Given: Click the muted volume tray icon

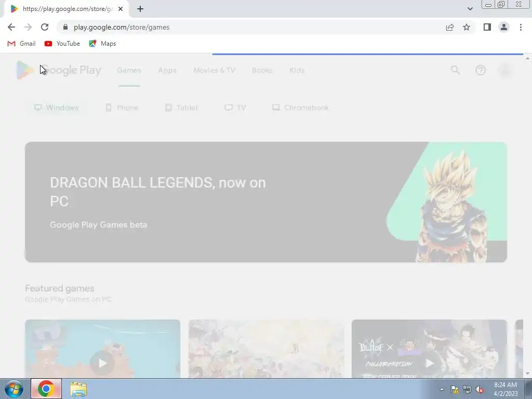Looking at the screenshot, I should coord(480,390).
